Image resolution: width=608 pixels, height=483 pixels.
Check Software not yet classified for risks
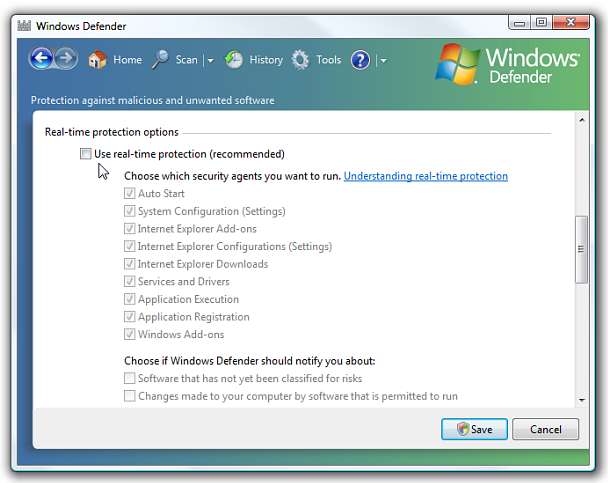tap(130, 378)
